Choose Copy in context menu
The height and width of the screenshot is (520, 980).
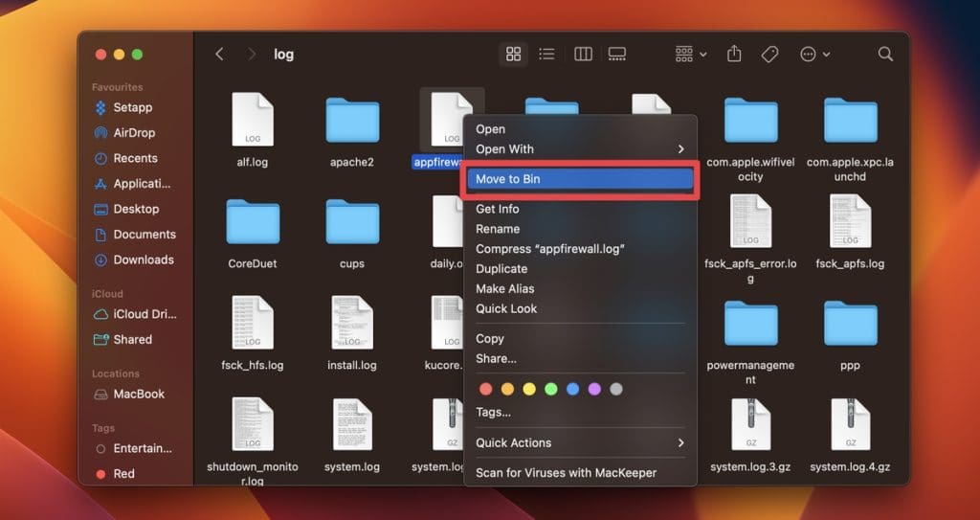click(x=580, y=339)
